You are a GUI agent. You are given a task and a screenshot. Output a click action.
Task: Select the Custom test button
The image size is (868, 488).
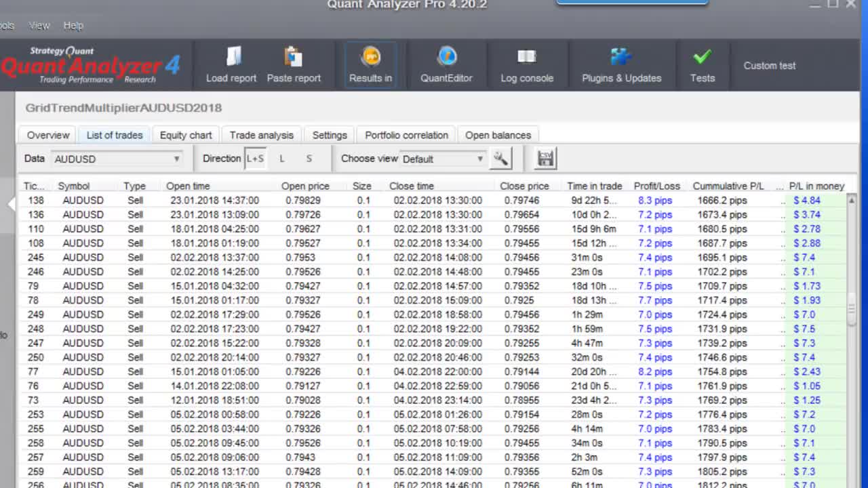[x=769, y=66]
